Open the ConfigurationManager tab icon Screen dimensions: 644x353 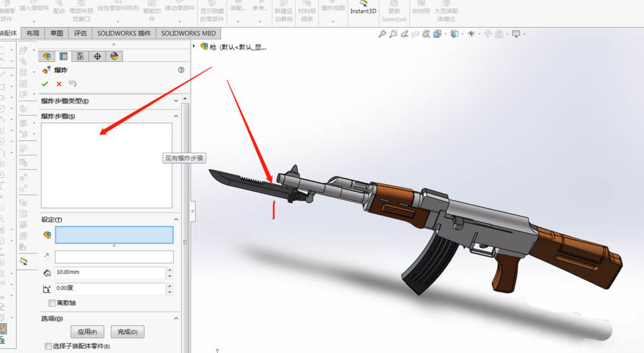point(80,56)
